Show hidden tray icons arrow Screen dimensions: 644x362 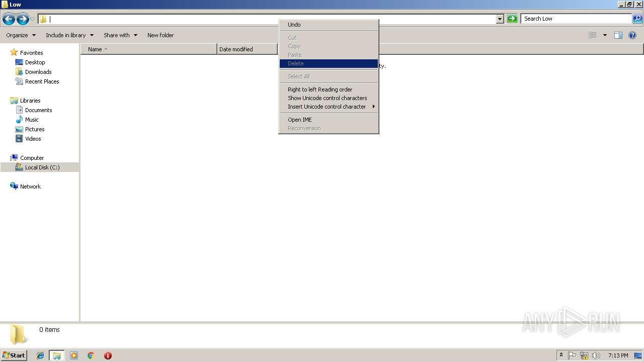coord(561,355)
